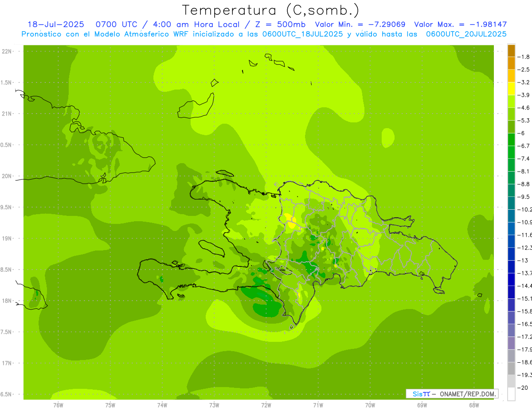
Task: Click the '-20' legend value
Action: point(524,388)
